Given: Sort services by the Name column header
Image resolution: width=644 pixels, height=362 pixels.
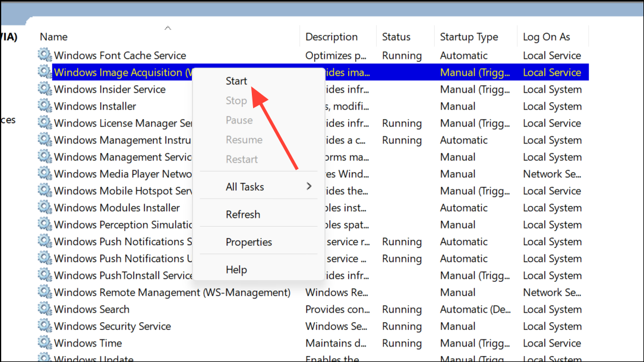Looking at the screenshot, I should [x=53, y=37].
